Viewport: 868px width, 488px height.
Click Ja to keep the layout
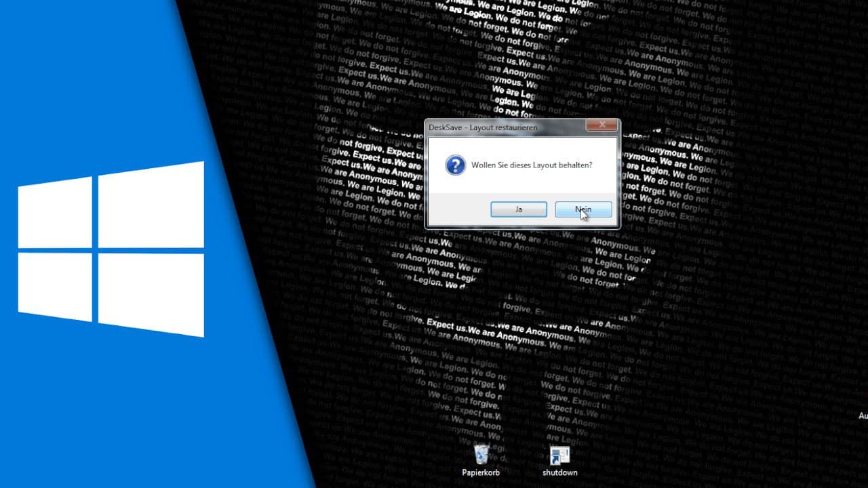[519, 209]
